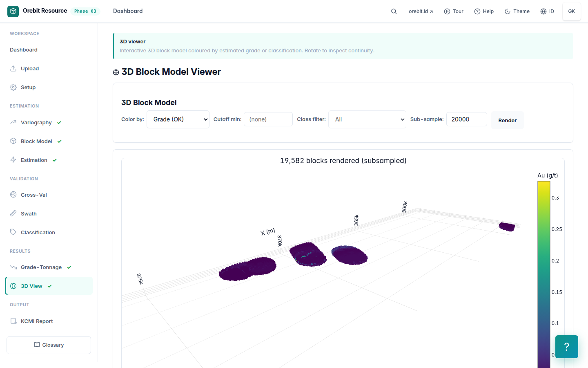Click the 19,582 blocks rendered title text
588x368 pixels.
343,161
